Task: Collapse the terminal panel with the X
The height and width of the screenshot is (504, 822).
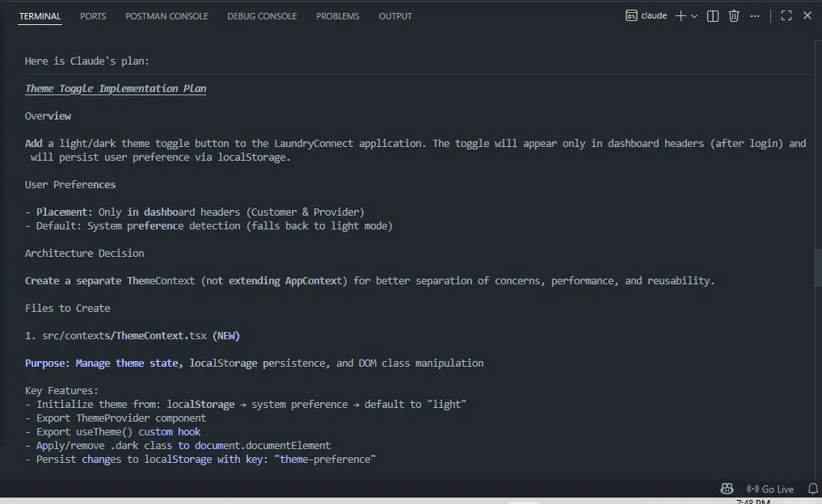Action: pos(806,15)
